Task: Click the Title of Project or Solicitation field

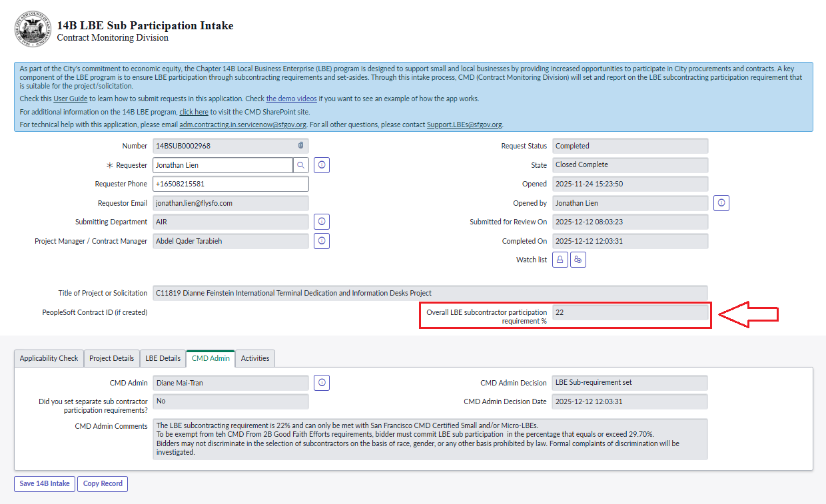Action: 430,293
